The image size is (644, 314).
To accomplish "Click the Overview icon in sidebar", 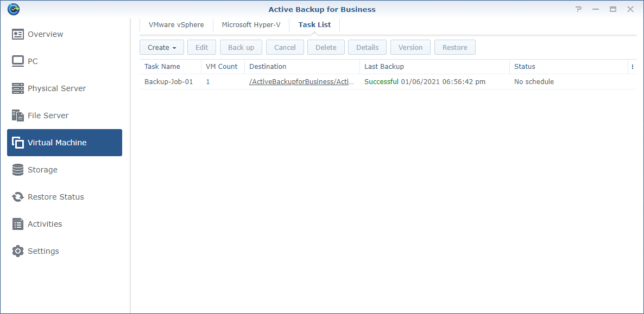I will [18, 34].
